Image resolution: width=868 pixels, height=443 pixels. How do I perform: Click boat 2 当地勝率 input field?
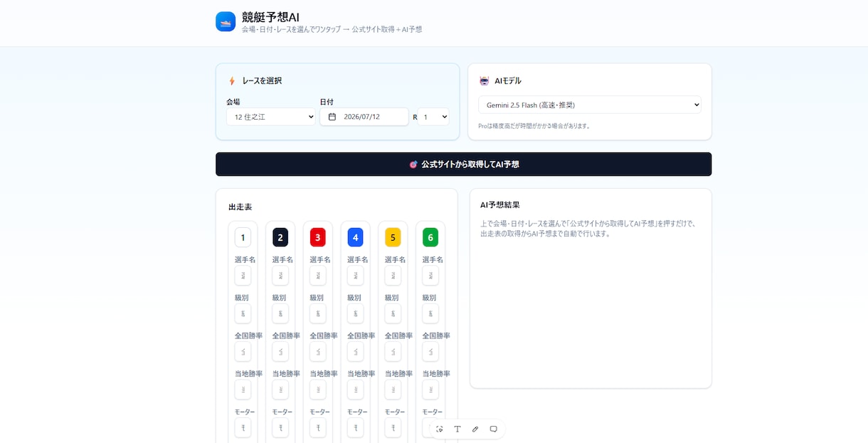[x=280, y=390]
